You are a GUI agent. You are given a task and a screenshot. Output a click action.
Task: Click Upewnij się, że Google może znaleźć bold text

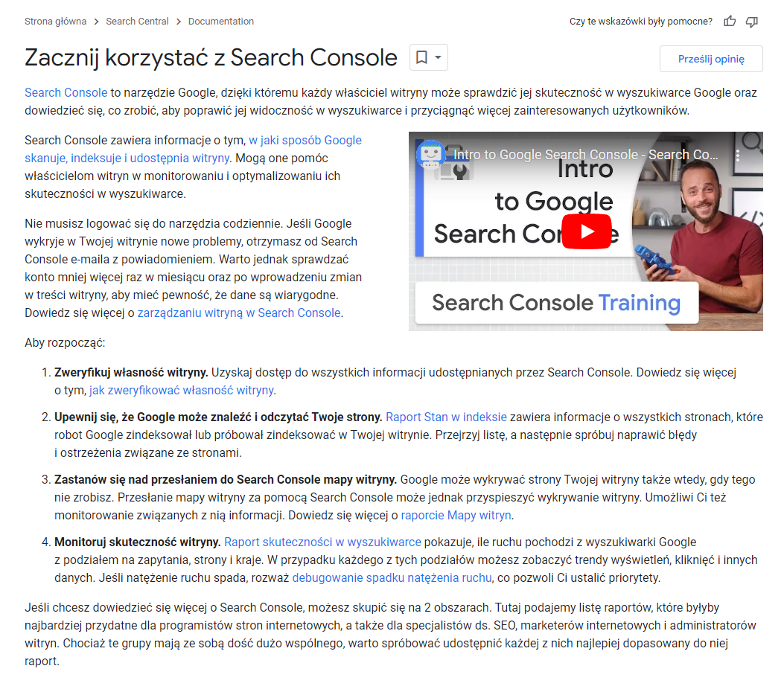(x=218, y=417)
